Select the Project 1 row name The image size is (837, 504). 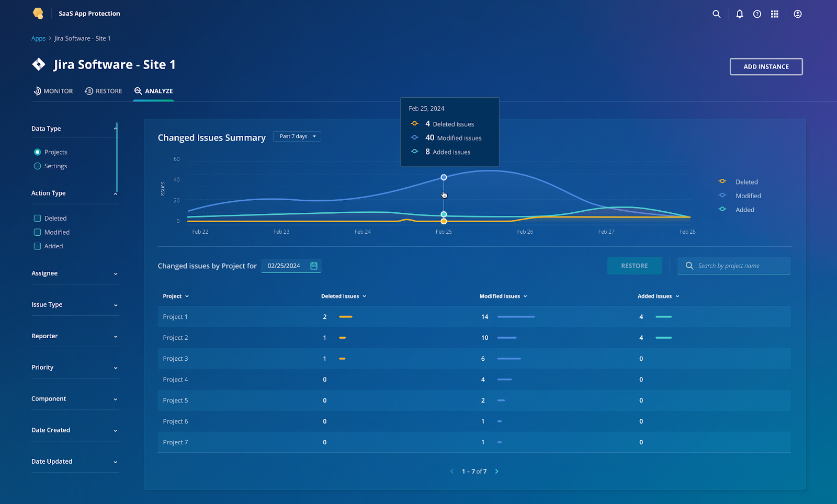[x=175, y=317]
